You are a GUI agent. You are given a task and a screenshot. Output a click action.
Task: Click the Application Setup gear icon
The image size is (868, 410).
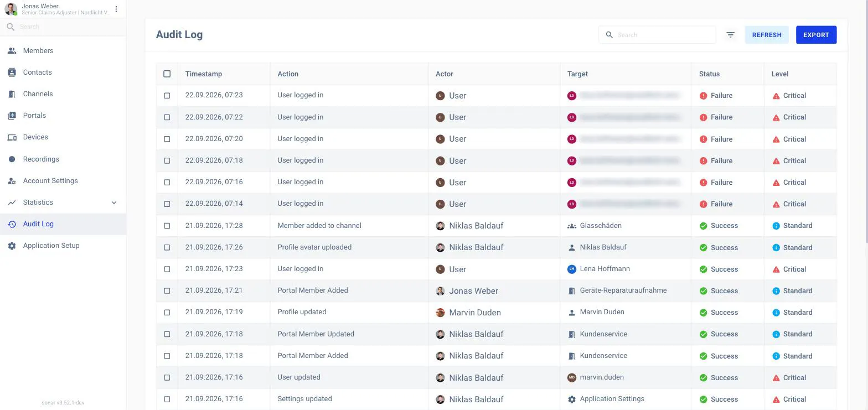pyautogui.click(x=12, y=246)
